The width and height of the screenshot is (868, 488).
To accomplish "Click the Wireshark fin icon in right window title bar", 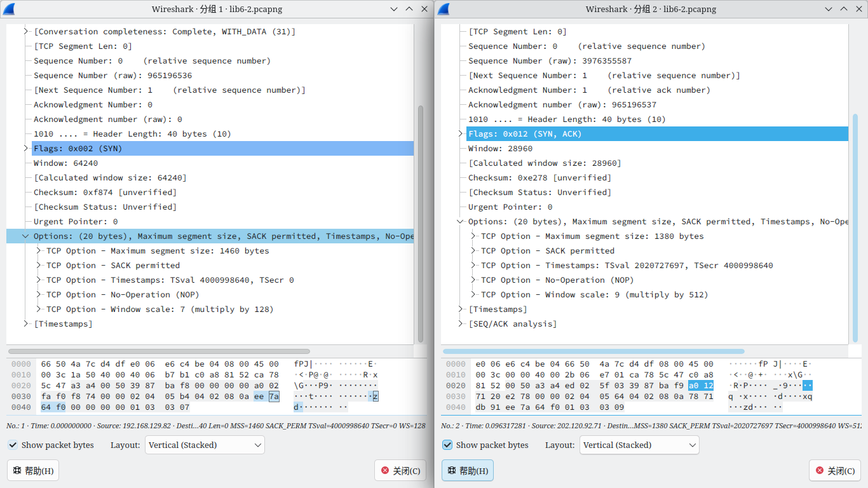I will click(444, 9).
